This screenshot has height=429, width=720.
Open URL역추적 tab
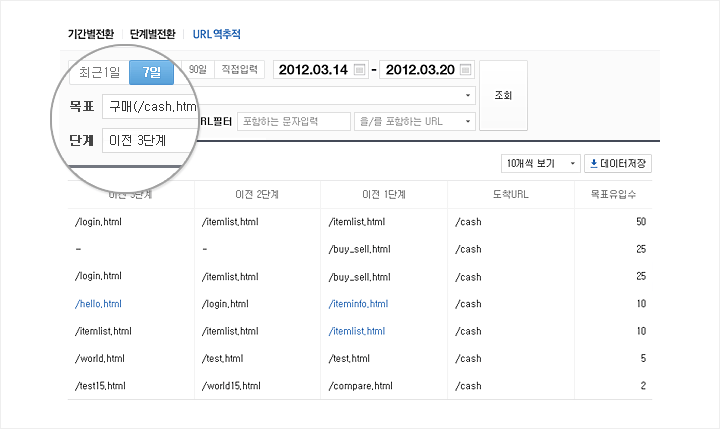(216, 34)
